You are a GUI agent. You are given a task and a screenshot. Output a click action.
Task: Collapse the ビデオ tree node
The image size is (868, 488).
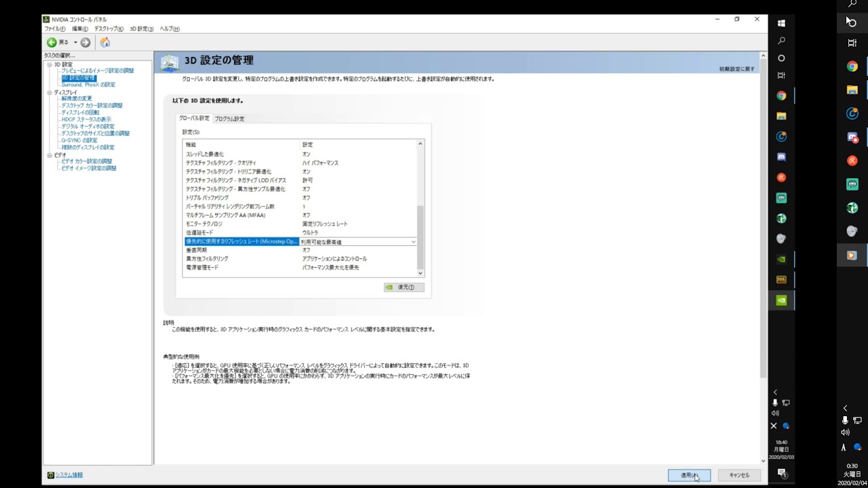coord(49,155)
